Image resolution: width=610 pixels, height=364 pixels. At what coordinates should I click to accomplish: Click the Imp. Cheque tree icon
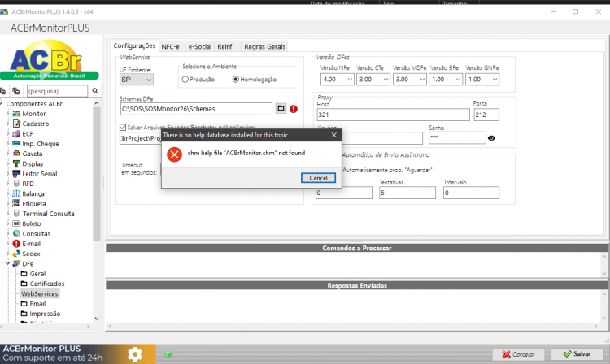point(16,143)
